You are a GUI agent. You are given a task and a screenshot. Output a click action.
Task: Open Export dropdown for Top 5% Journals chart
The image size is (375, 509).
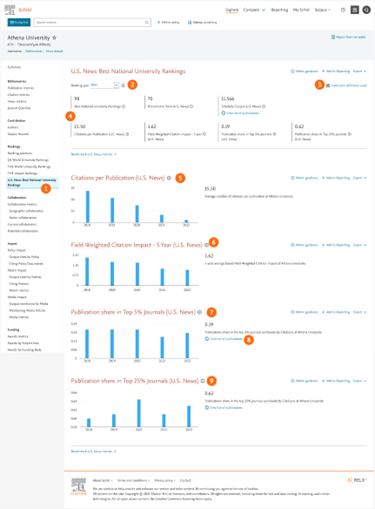pos(360,312)
